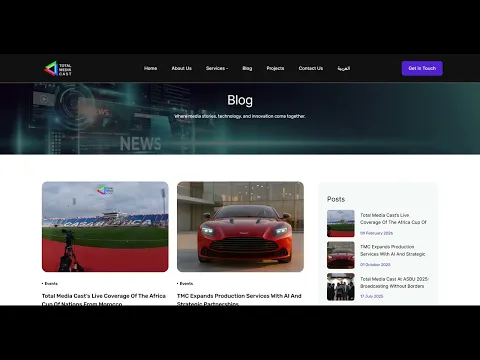Select sidebar stadium post thumbnail

(341, 223)
